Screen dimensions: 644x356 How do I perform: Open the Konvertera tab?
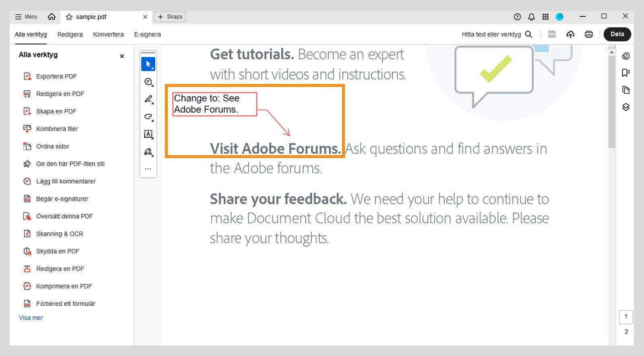coord(108,34)
